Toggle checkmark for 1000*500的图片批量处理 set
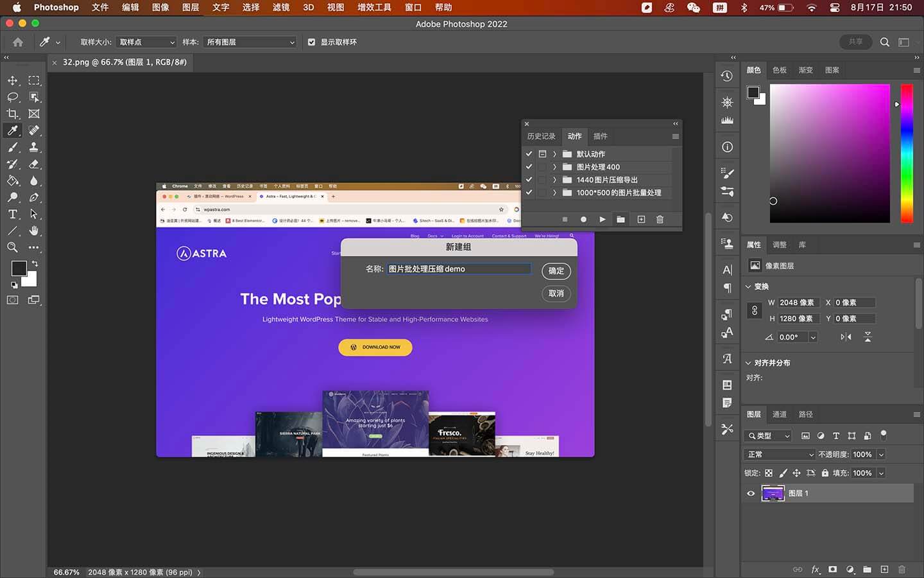 pos(529,193)
